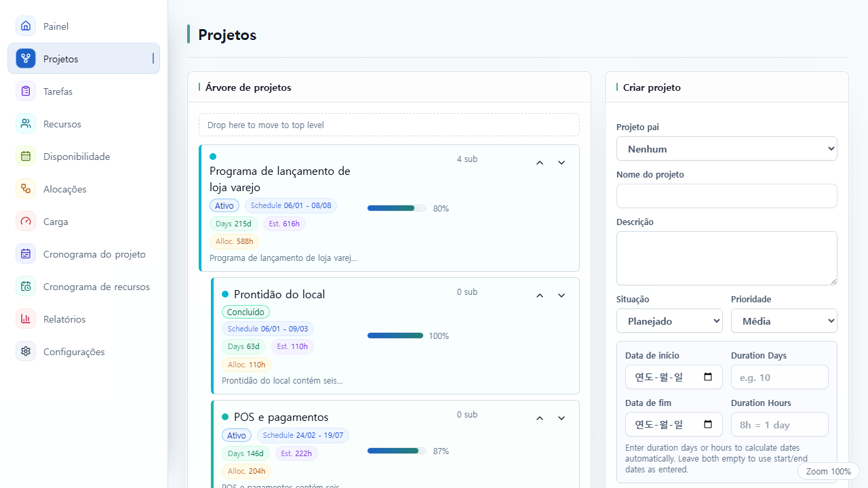Click the Data de início date field
The image size is (868, 488).
[674, 377]
